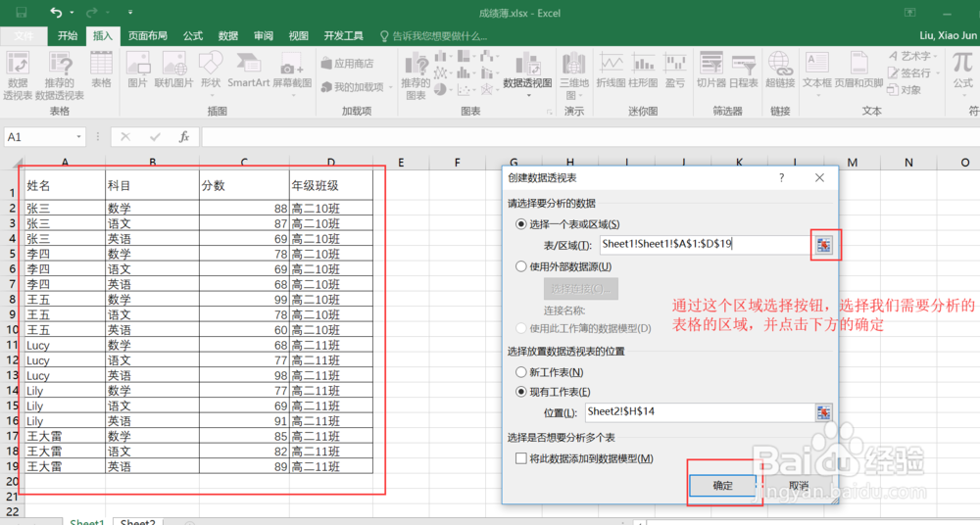Click the 取消 button in dialog
980x525 pixels.
798,485
